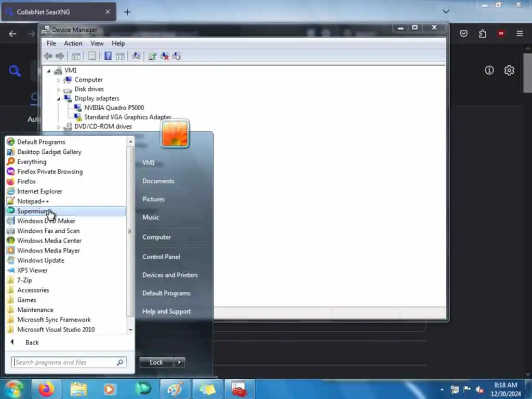532x399 pixels.
Task: Select NVIDIA Quadro P5000 adapter
Action: click(x=114, y=108)
